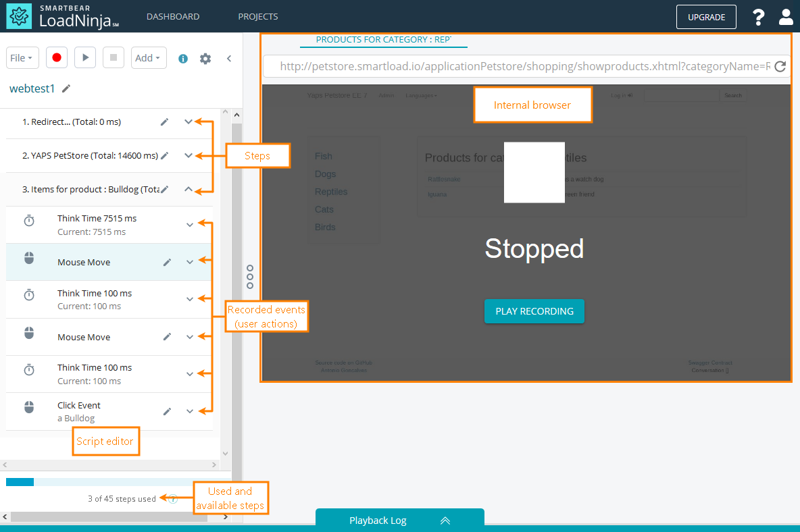This screenshot has width=800, height=532.
Task: Open the user account menu
Action: click(786, 17)
